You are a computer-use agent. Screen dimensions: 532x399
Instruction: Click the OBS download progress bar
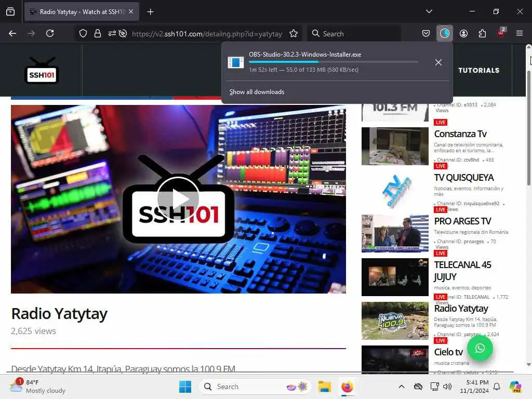(334, 62)
